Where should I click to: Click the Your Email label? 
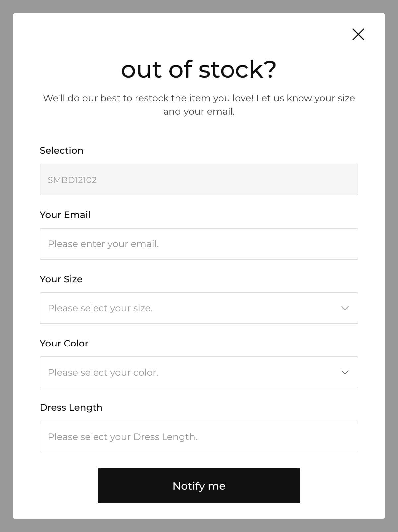pyautogui.click(x=65, y=215)
